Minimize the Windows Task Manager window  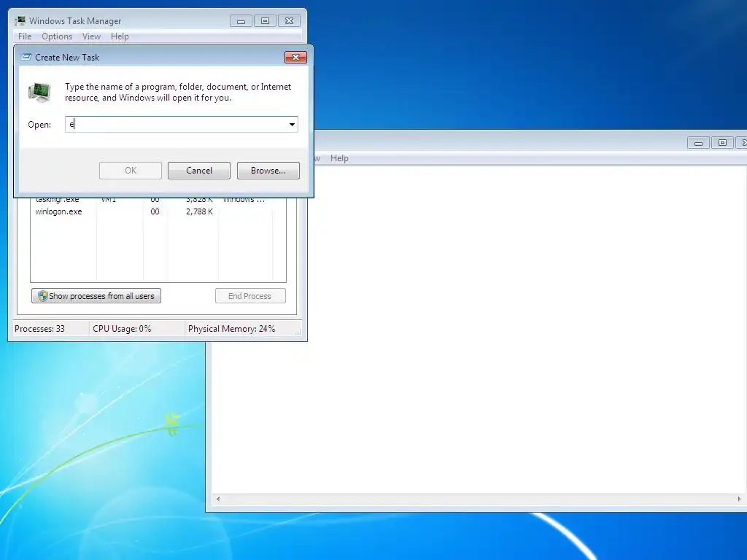[x=241, y=21]
